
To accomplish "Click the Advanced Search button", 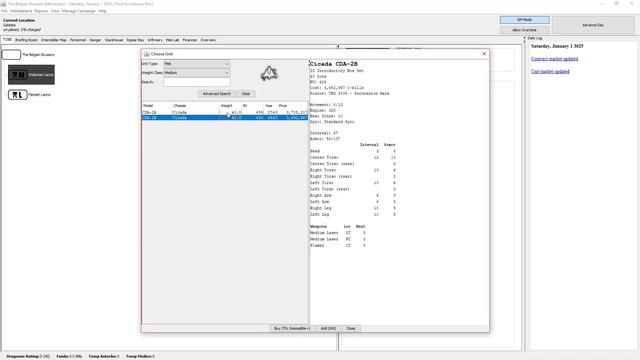I will pyautogui.click(x=216, y=94).
